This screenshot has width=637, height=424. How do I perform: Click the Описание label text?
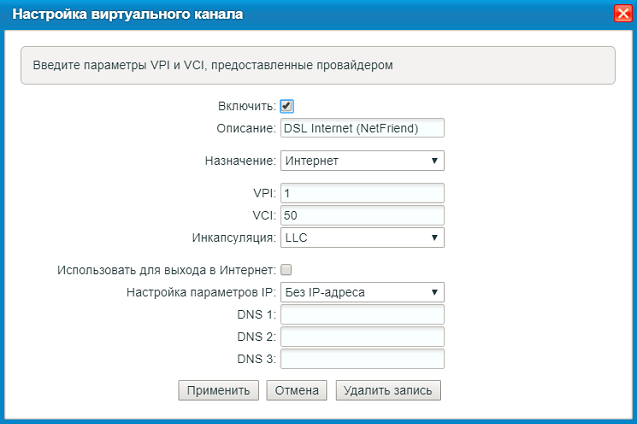[x=245, y=128]
